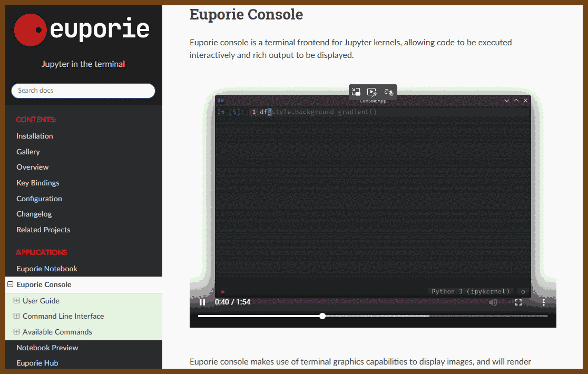Click the translate icon above the video
Image resolution: width=588 pixels, height=374 pixels.
point(389,92)
